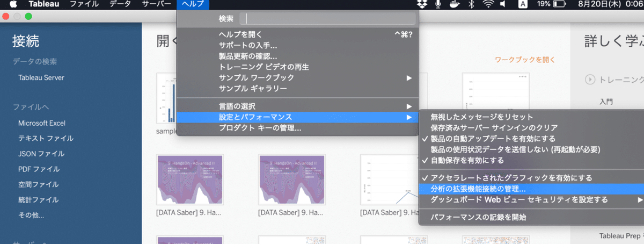Image resolution: width=644 pixels, height=244 pixels.
Task: Open the ファイル menu
Action: point(84,4)
